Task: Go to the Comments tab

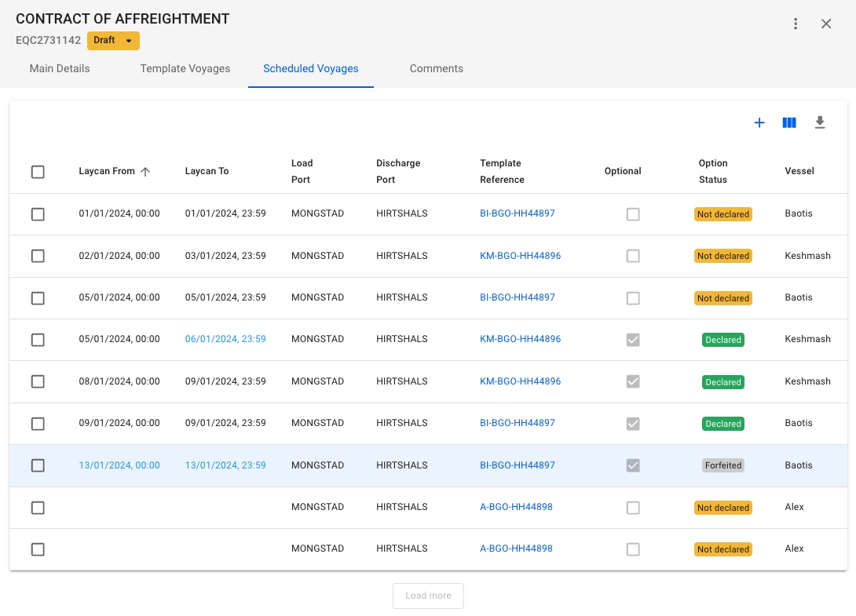Action: click(436, 68)
